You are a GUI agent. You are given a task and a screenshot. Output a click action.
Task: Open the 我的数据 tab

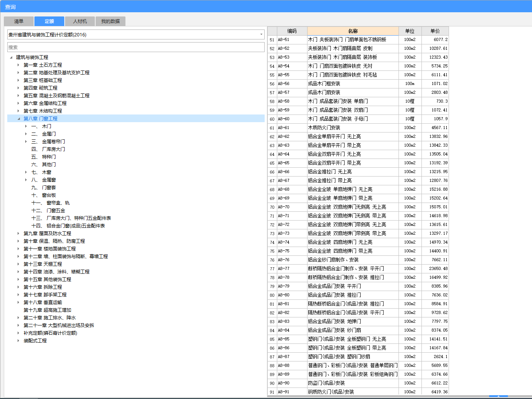pos(111,21)
